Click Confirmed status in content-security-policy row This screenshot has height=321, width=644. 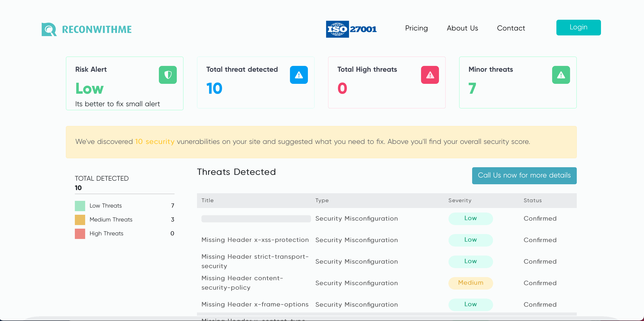(540, 283)
